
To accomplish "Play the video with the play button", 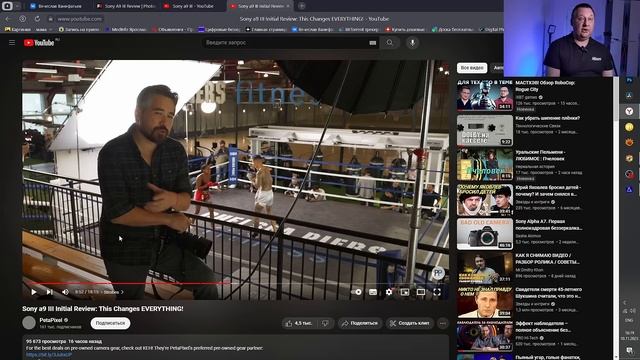I will click(33, 292).
